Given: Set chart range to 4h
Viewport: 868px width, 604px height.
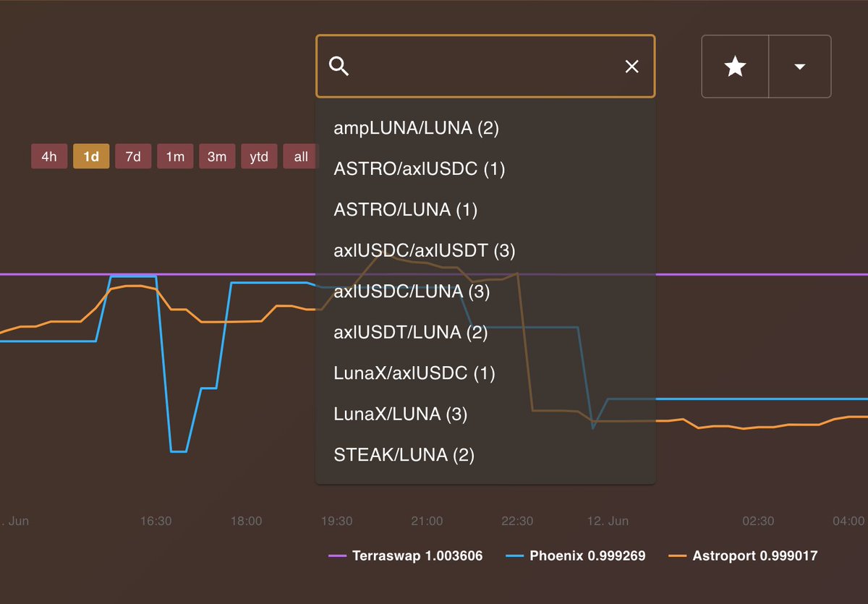Looking at the screenshot, I should 49,157.
